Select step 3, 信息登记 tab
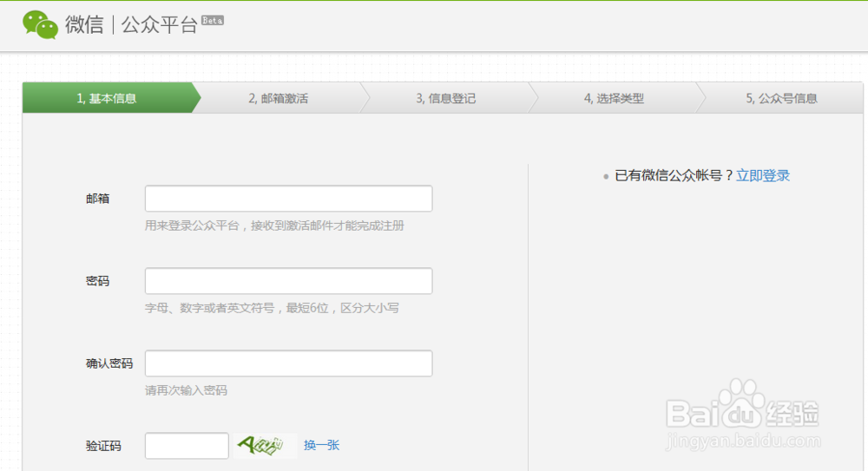Screen dimensions: 868x471 (445, 98)
